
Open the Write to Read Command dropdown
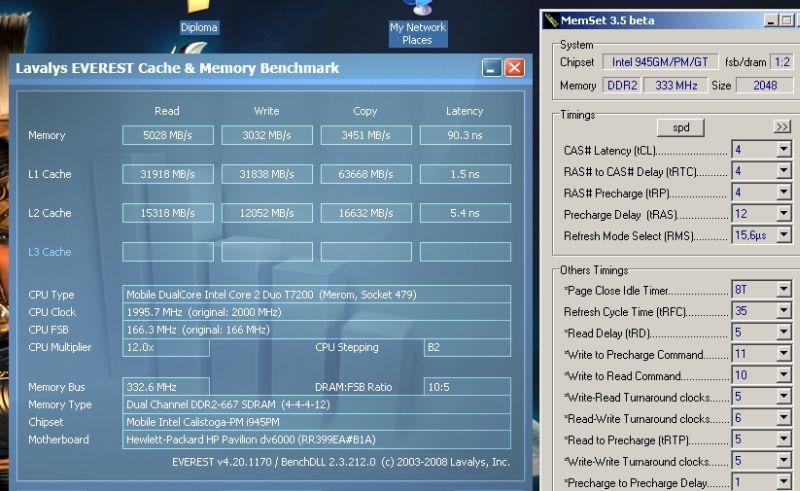(784, 375)
